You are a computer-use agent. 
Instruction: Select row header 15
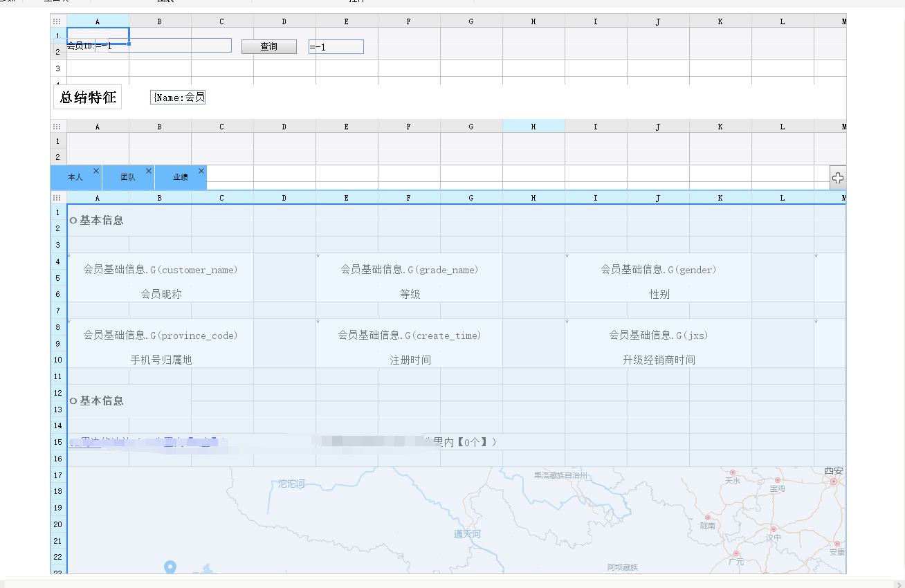coord(58,442)
